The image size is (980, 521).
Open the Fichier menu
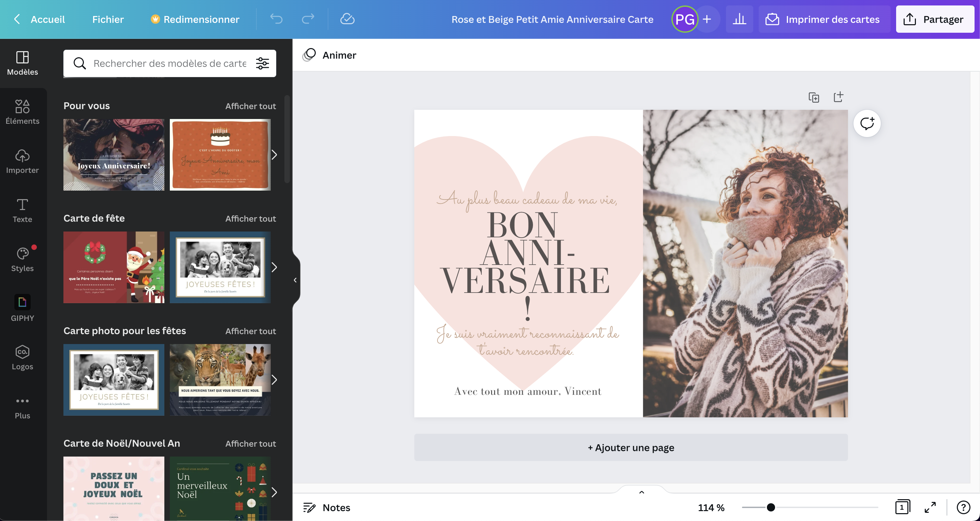point(108,19)
